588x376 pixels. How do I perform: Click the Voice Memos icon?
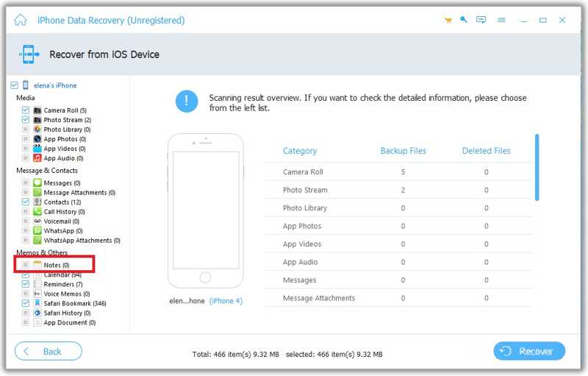tap(37, 294)
